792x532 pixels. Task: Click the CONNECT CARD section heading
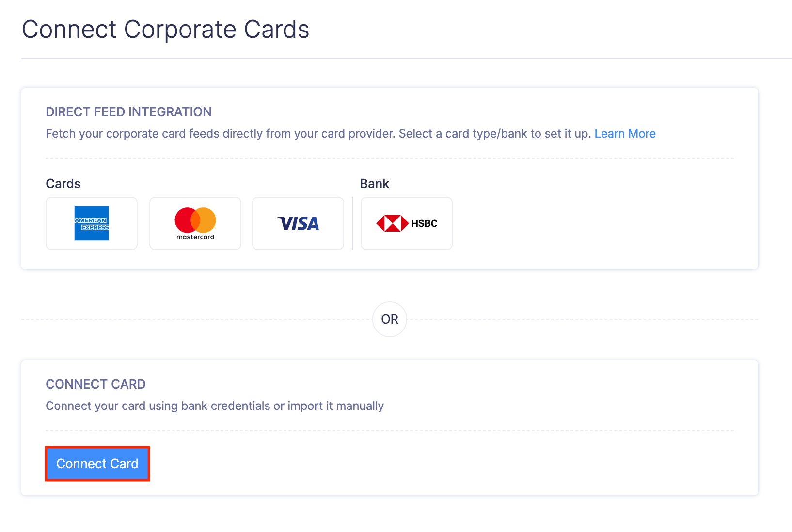click(x=95, y=384)
